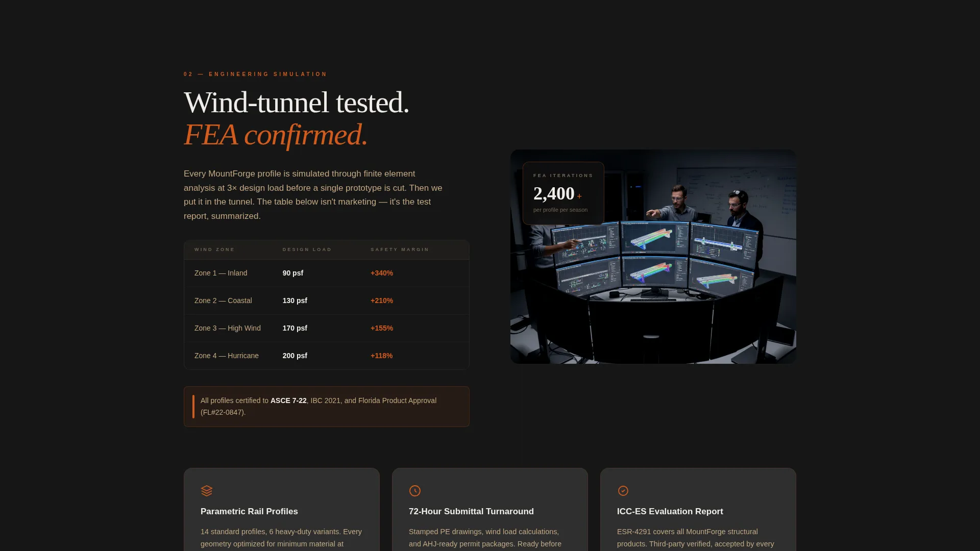This screenshot has width=980, height=551.
Task: Click the '200 psf' design load value
Action: (295, 356)
